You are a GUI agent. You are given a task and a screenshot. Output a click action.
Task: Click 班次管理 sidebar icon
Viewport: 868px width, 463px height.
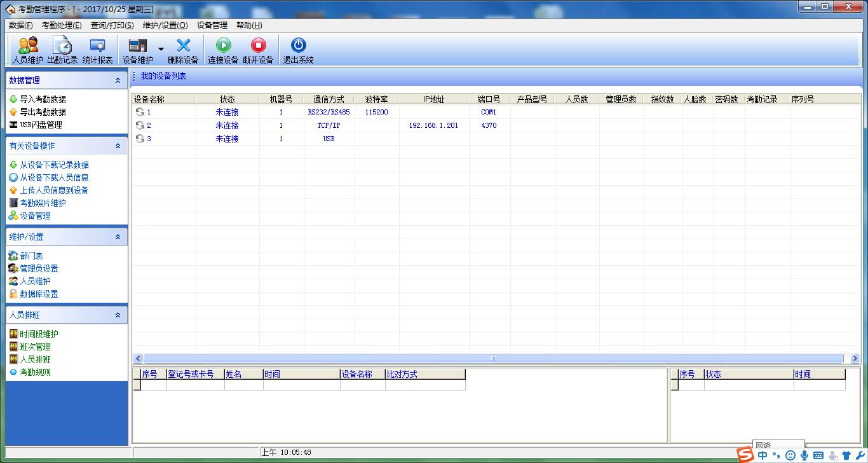pyautogui.click(x=13, y=347)
